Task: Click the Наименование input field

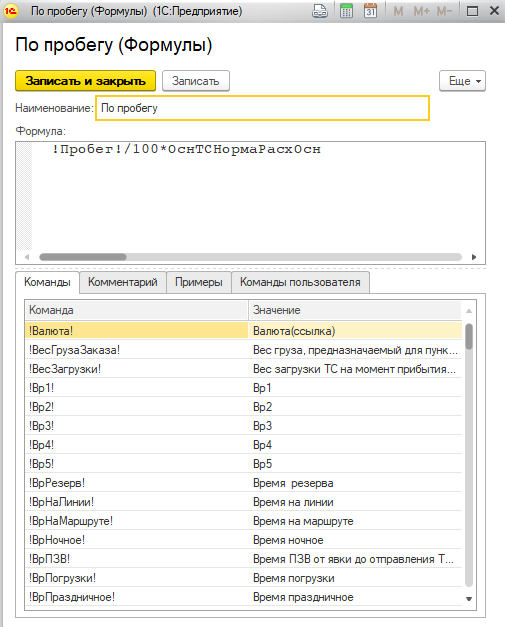Action: [x=262, y=108]
